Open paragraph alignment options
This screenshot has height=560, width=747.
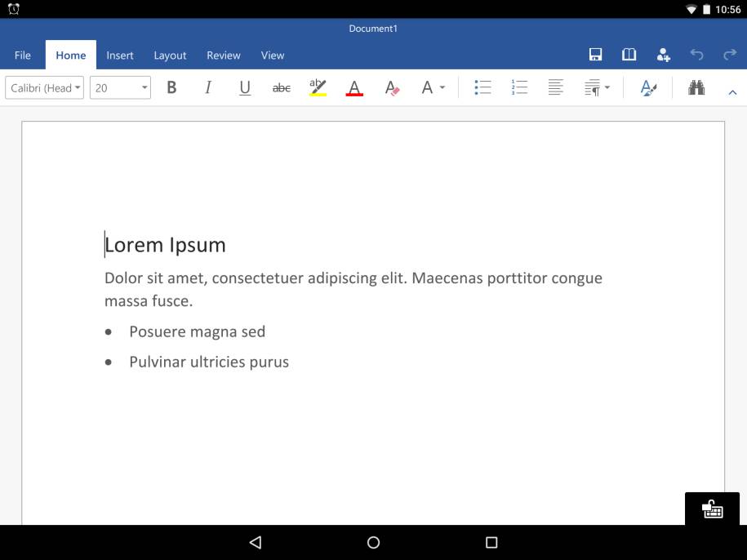click(x=555, y=87)
